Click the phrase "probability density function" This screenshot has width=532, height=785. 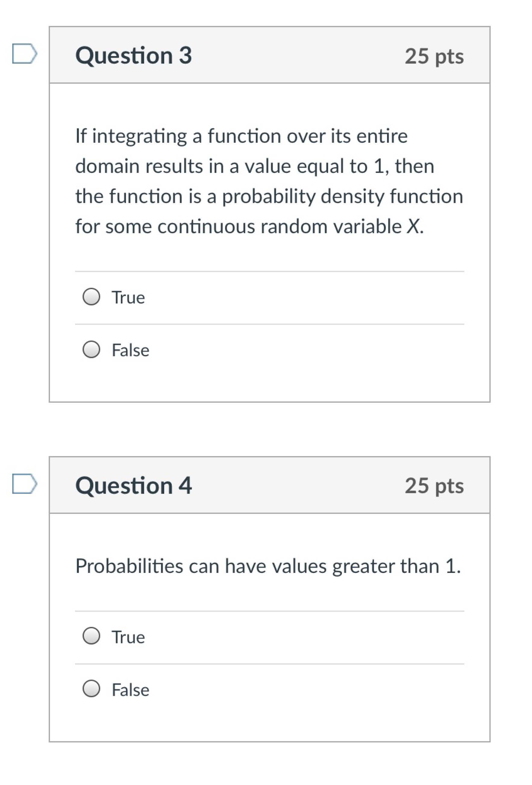click(x=342, y=196)
